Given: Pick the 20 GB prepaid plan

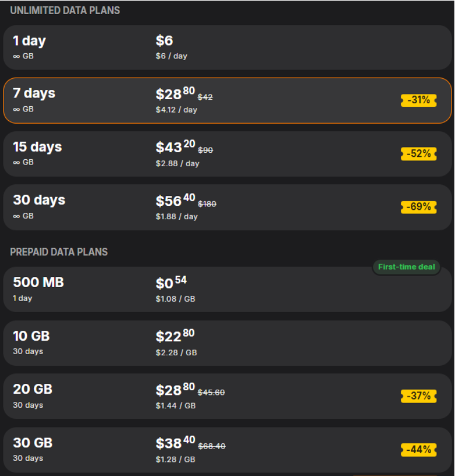Looking at the screenshot, I should (227, 396).
